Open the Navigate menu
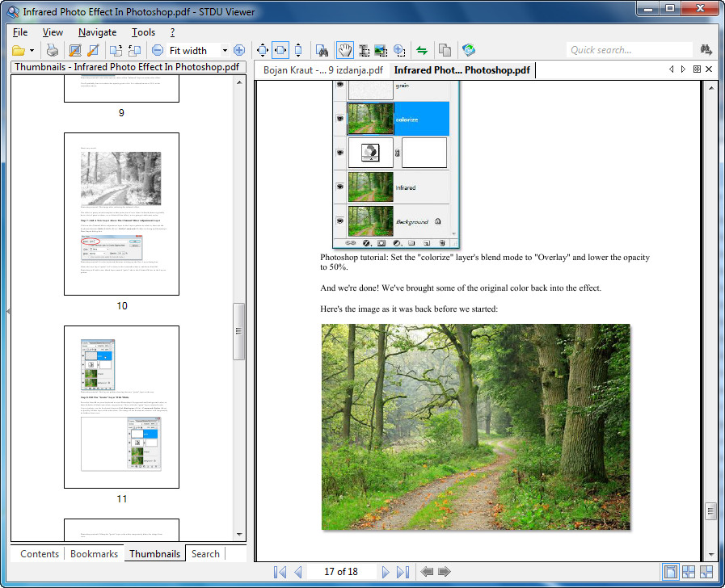 [97, 32]
